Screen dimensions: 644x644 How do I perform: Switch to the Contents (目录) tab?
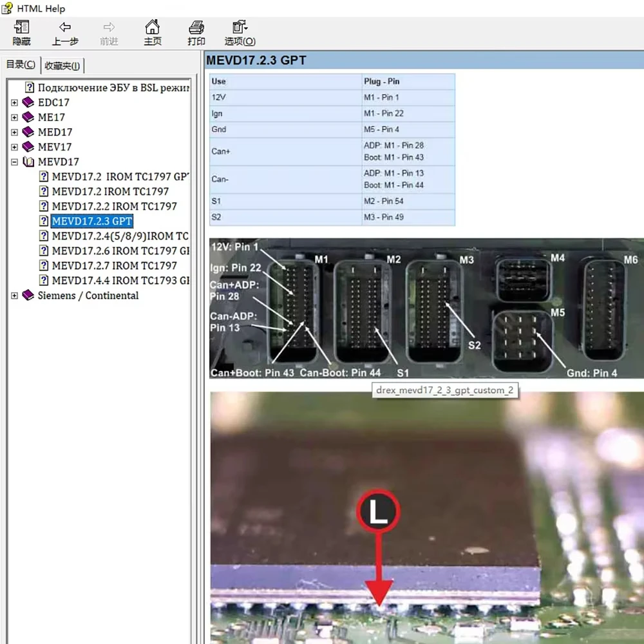click(x=21, y=64)
